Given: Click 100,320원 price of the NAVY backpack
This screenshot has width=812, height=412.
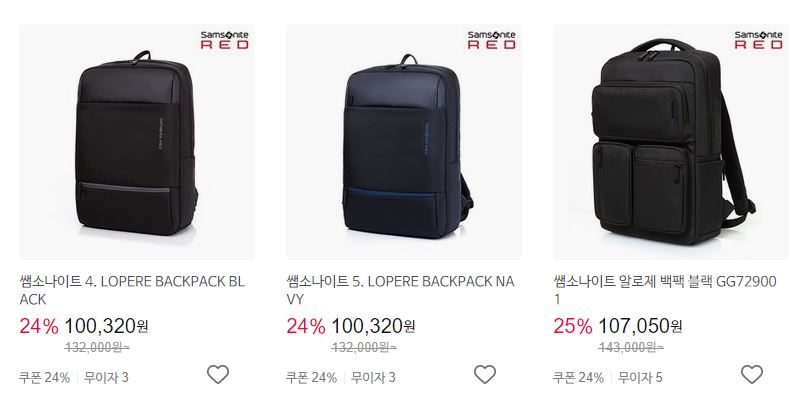Looking at the screenshot, I should pos(373,326).
